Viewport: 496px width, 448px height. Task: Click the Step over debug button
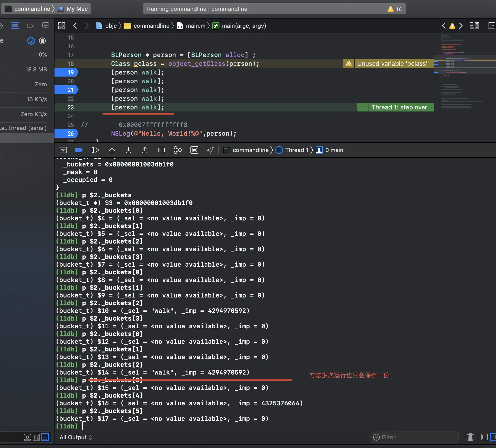[x=112, y=150]
